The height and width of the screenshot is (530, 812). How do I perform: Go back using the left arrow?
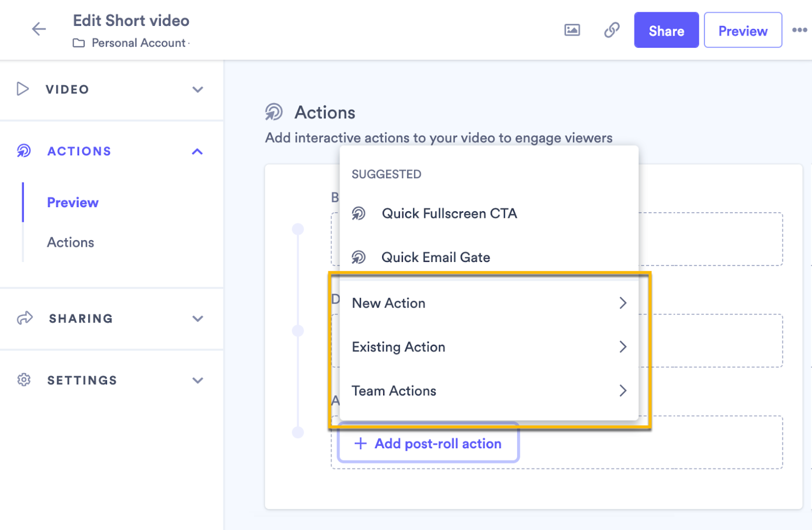click(x=39, y=29)
